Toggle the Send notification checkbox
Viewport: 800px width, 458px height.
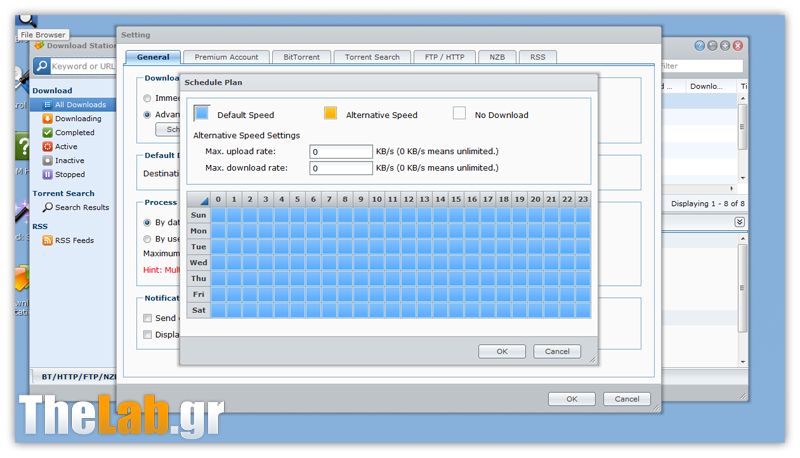pos(147,318)
